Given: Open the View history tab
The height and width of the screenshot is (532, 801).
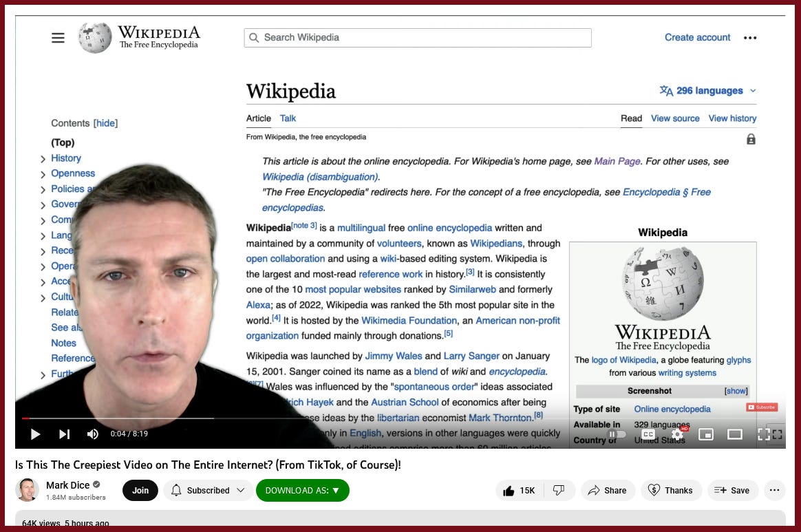Looking at the screenshot, I should pos(732,118).
